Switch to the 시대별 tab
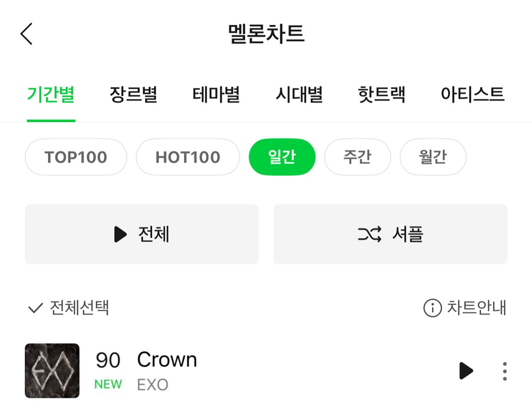This screenshot has height=413, width=532. pos(299,94)
